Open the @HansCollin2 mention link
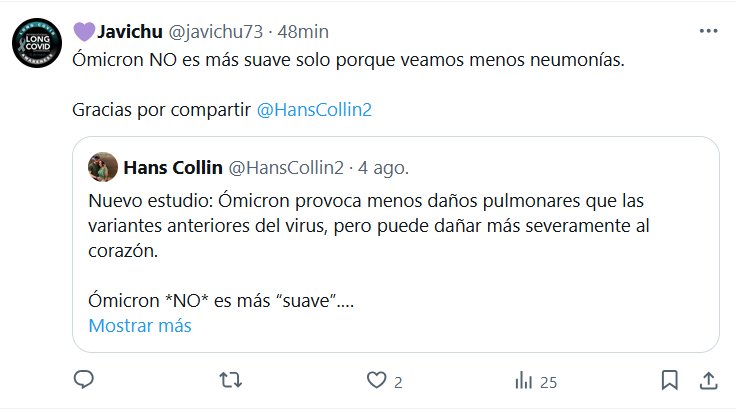This screenshot has width=736, height=414. (314, 109)
